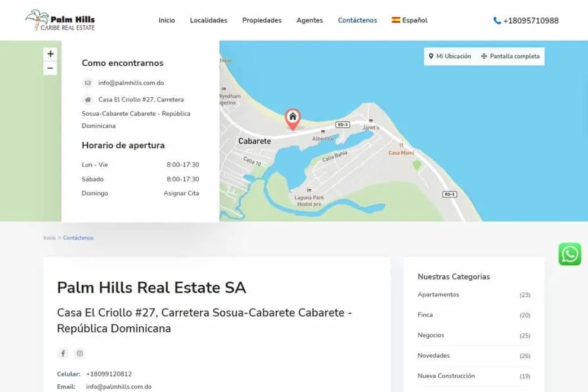Click the Janet's label on the map
This screenshot has width=588, height=392.
click(371, 128)
